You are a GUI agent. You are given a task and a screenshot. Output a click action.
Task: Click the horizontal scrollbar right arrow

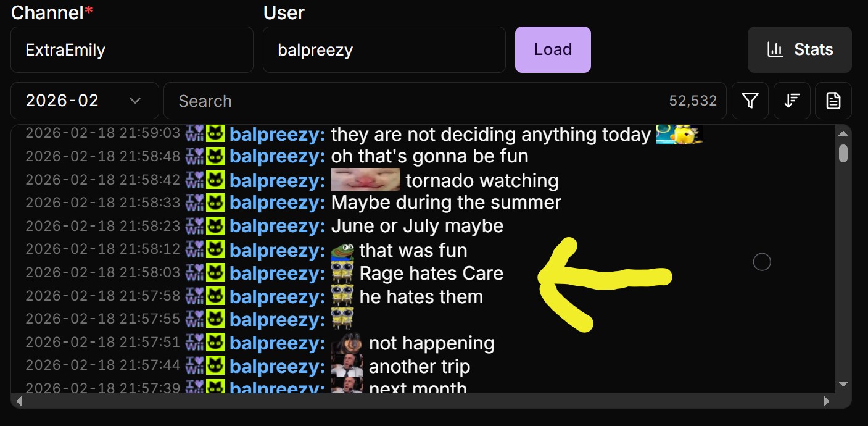[827, 401]
